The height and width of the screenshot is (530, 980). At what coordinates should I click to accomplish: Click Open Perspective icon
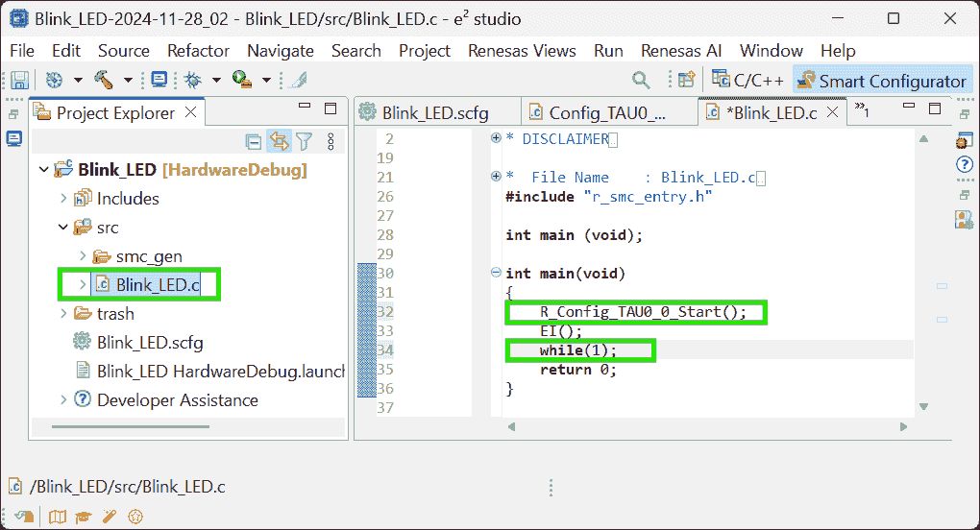click(x=686, y=81)
